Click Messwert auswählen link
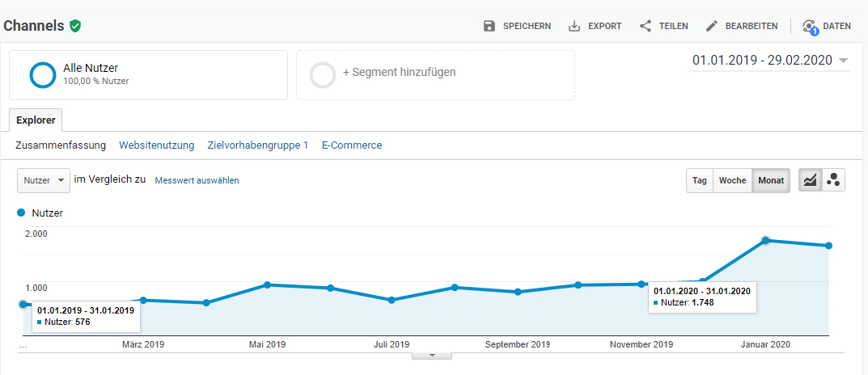Viewport: 868px width, 375px height. coord(197,180)
